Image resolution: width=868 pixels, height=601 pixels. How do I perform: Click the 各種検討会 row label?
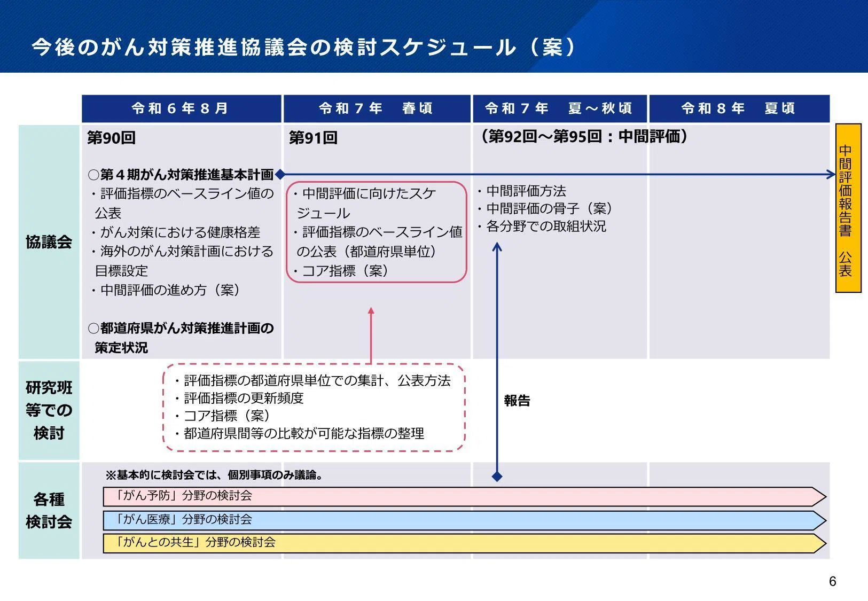[49, 510]
